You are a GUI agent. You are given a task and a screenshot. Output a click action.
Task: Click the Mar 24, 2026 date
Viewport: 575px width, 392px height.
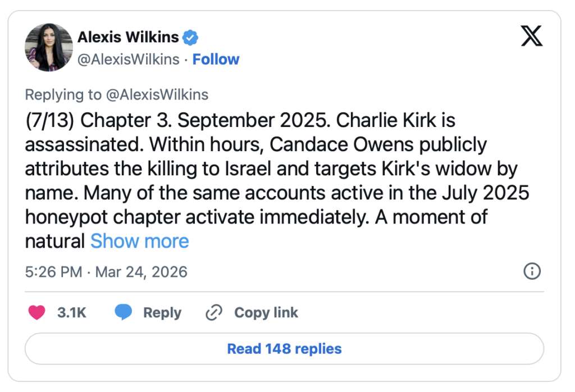click(141, 272)
